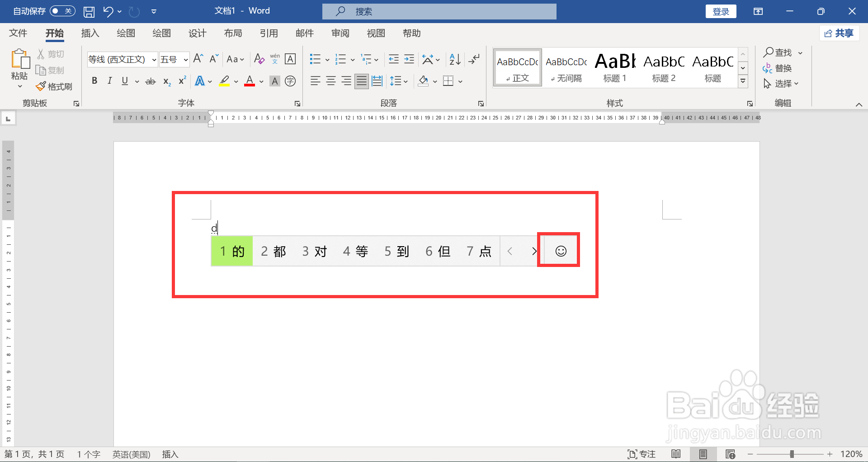Toggle Italic formatting
This screenshot has width=868, height=462.
click(109, 81)
